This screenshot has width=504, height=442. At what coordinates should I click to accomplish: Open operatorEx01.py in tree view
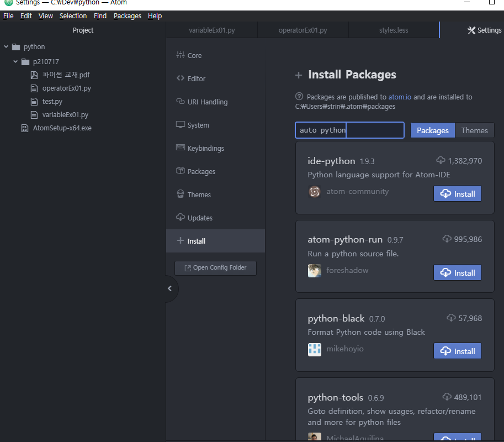point(67,88)
